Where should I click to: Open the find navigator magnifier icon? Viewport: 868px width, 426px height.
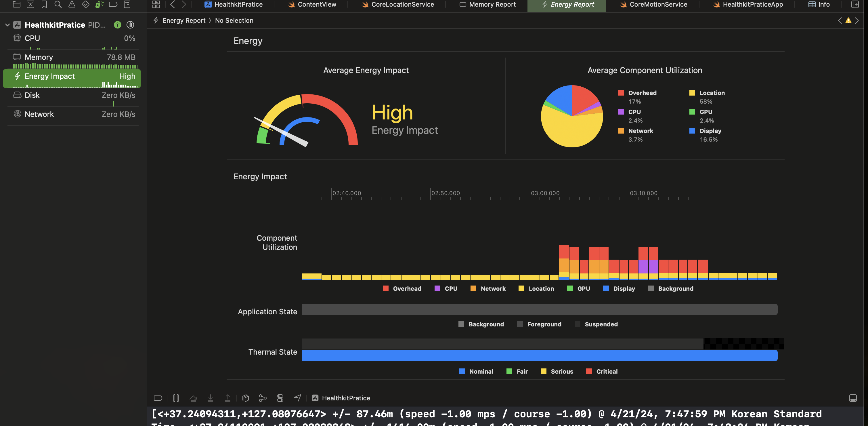click(58, 4)
